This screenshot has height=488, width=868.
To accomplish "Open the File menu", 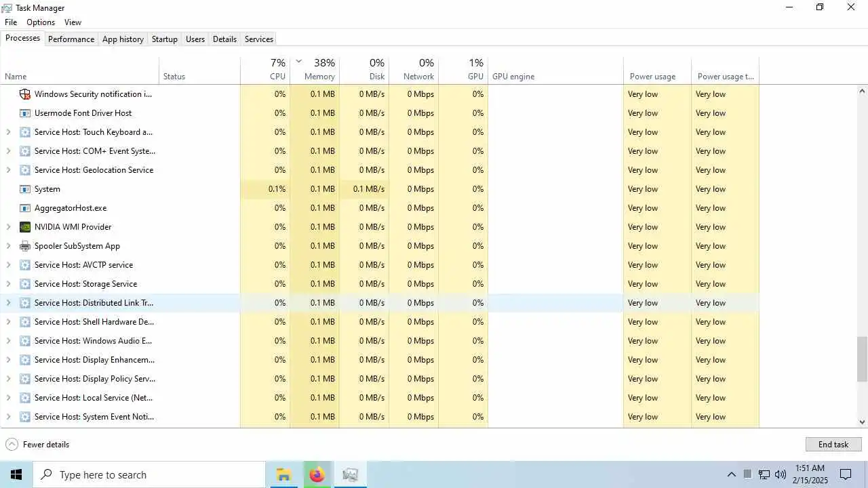I will [x=11, y=22].
